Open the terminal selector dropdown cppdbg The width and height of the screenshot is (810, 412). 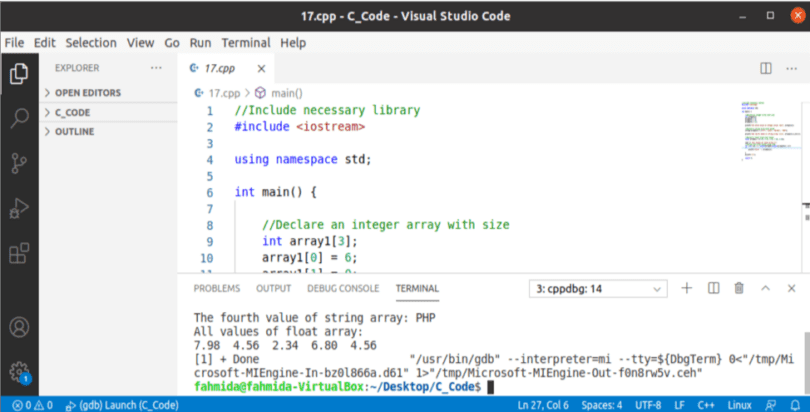click(x=597, y=289)
